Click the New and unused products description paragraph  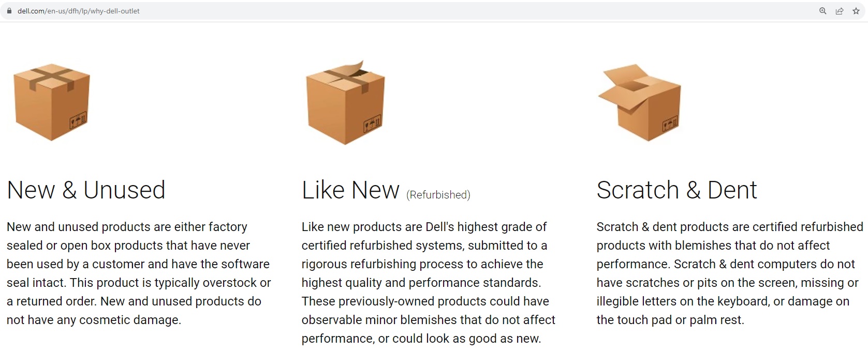click(138, 273)
